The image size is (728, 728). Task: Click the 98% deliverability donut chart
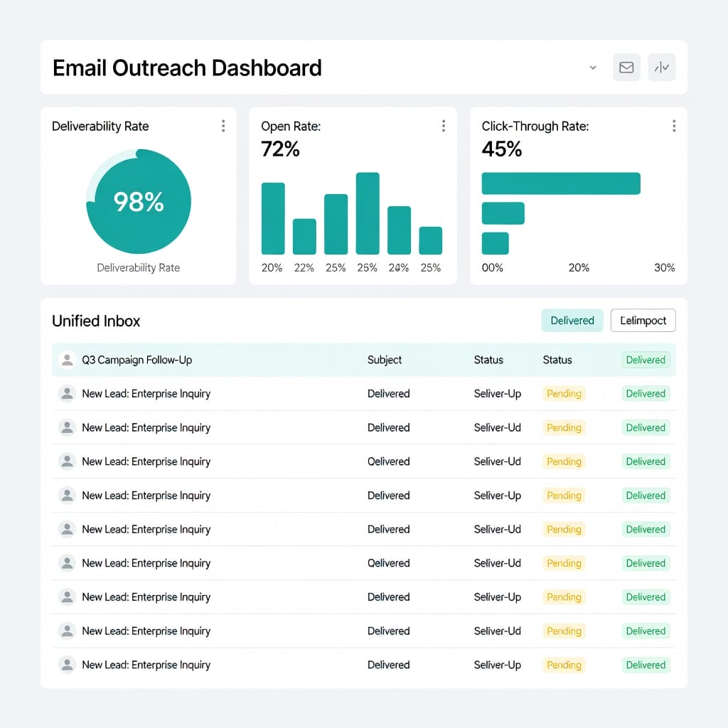coord(139,201)
